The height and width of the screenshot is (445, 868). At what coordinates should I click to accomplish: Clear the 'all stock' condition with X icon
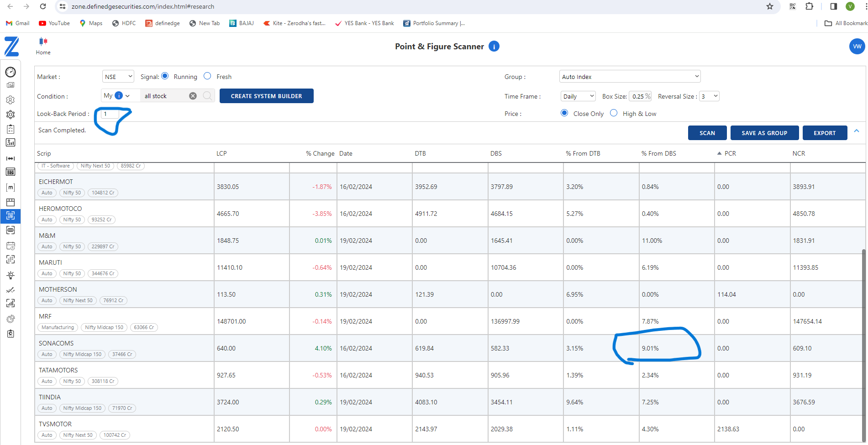click(193, 96)
